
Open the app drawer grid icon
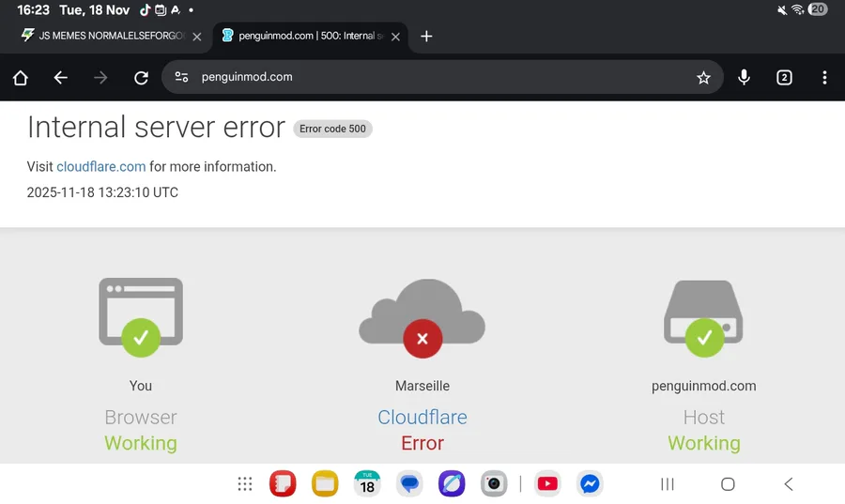245,483
